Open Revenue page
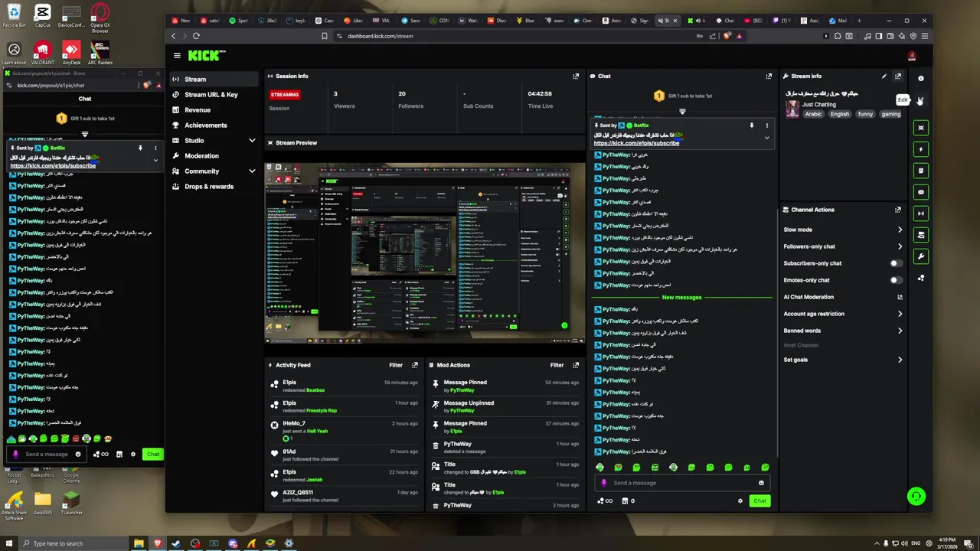980x551 pixels. pyautogui.click(x=215, y=110)
